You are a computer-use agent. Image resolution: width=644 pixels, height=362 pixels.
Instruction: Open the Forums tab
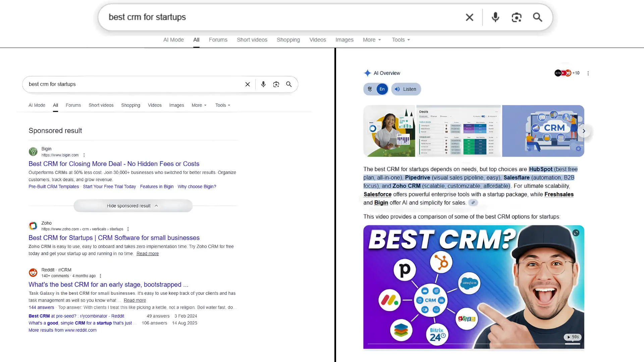pyautogui.click(x=218, y=40)
